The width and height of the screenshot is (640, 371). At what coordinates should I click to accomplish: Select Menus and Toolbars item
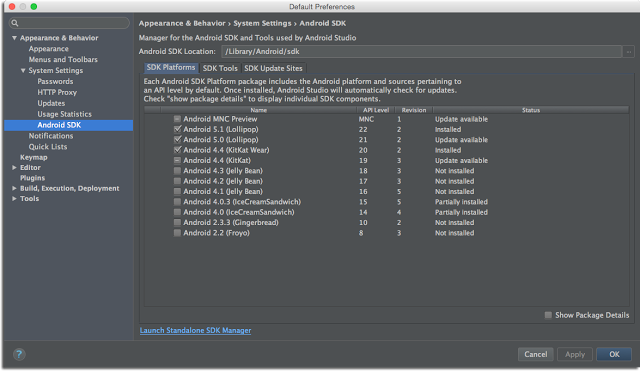[x=63, y=60]
